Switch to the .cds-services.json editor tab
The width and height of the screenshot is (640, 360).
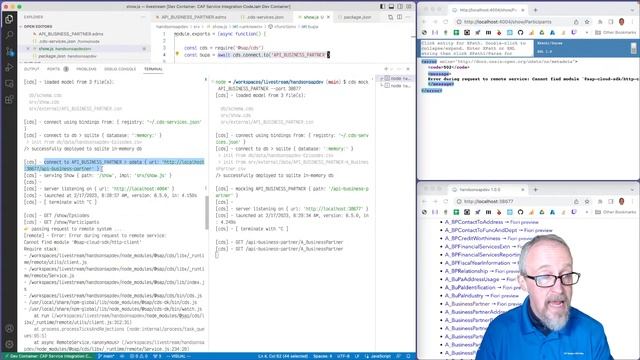coord(264,17)
